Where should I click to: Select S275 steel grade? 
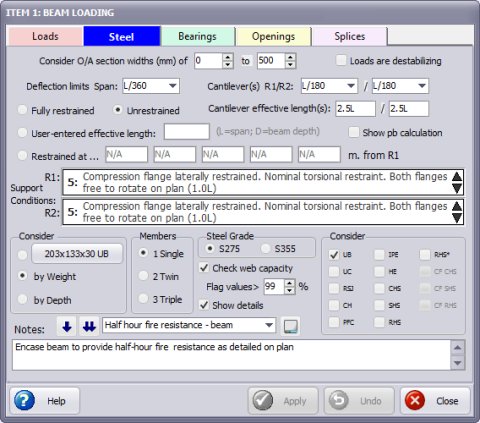tap(210, 248)
